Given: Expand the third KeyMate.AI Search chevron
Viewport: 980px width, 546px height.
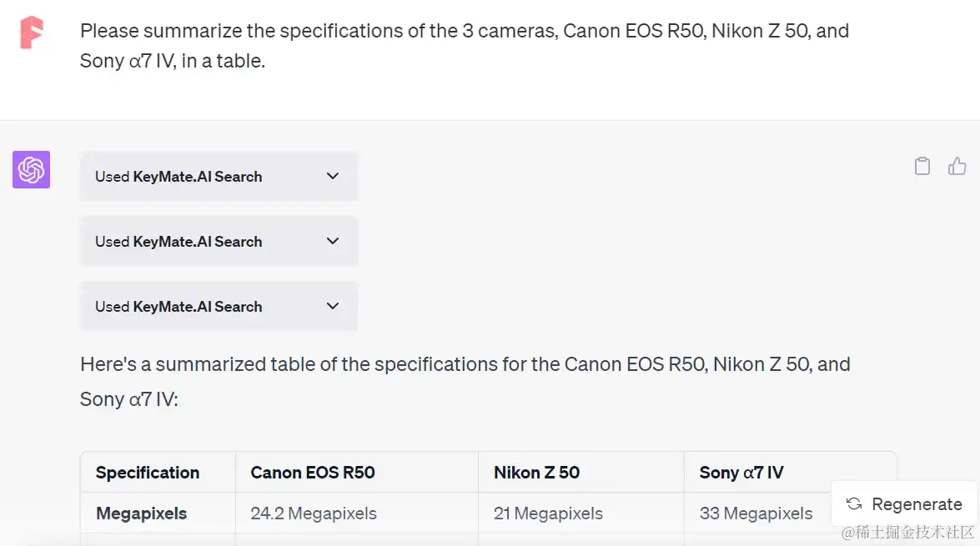Looking at the screenshot, I should (333, 306).
